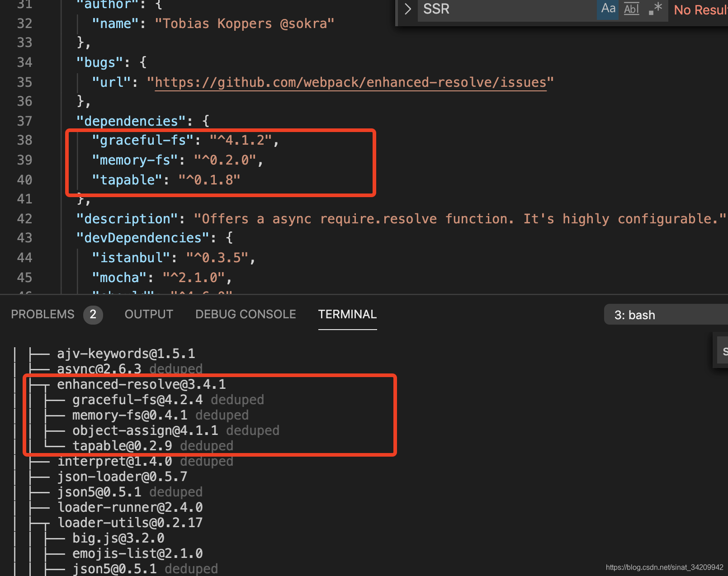Click the "^4.1.2" version string
728x576 pixels.
point(241,141)
